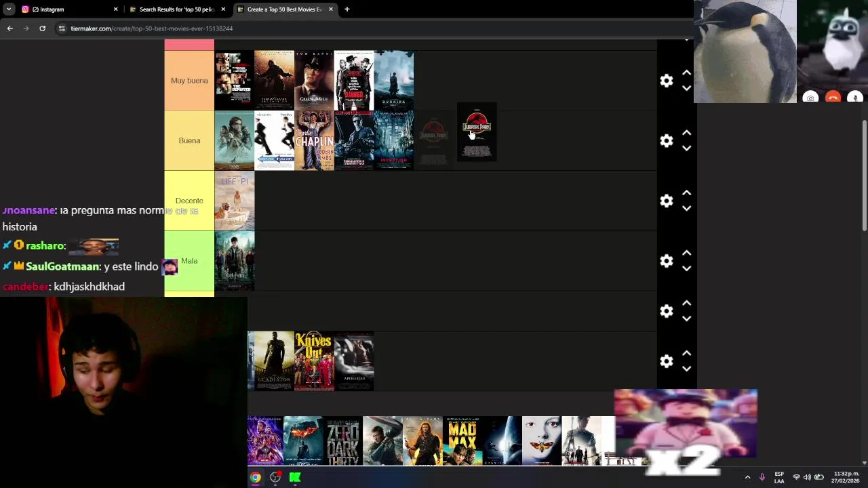Select the Knives Out poster
868x488 pixels.
[x=314, y=361]
